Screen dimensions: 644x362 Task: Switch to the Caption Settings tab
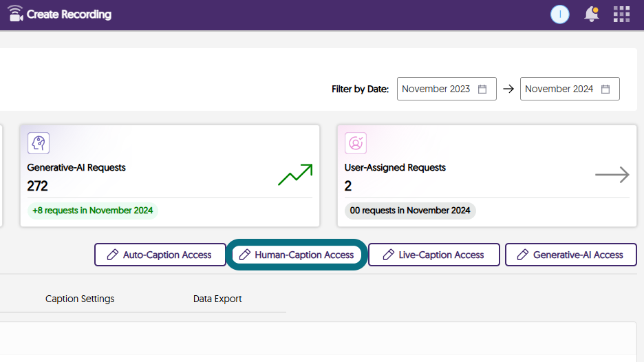pos(80,299)
